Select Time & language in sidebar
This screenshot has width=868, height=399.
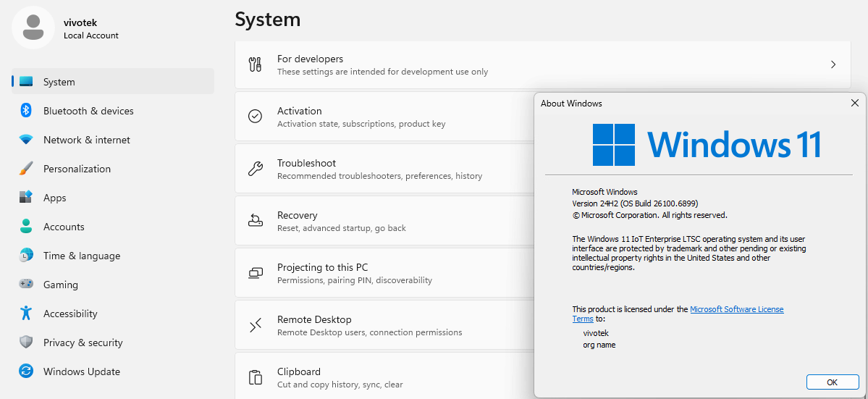[113, 256]
